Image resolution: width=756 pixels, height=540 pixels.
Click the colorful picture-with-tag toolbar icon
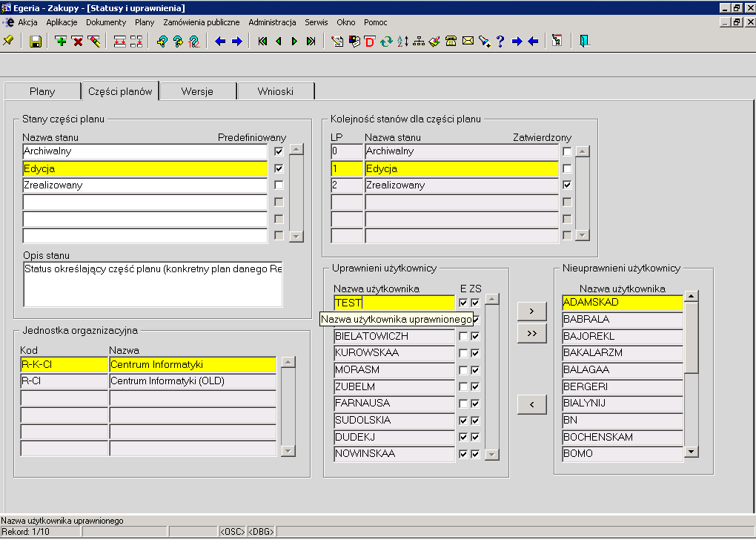(354, 41)
